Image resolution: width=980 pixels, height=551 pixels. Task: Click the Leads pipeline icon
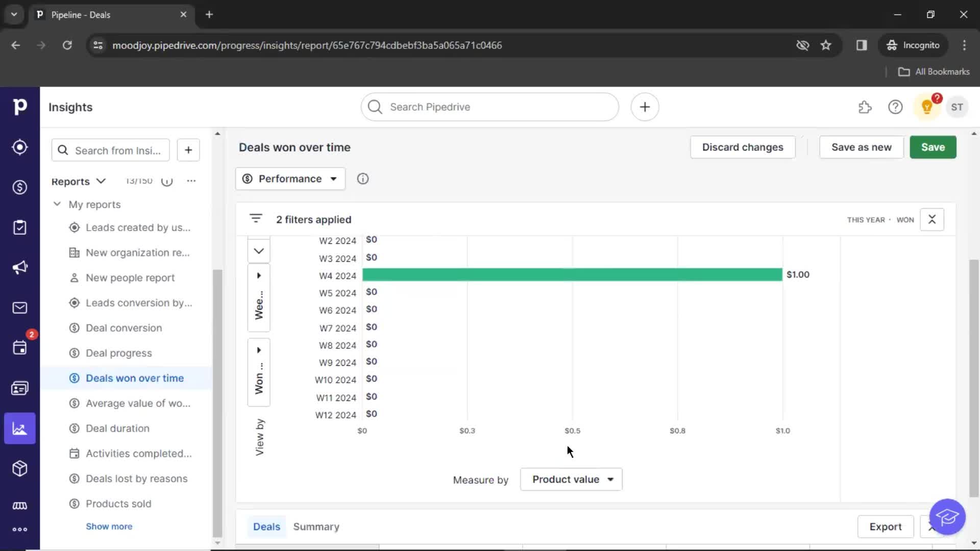tap(19, 146)
